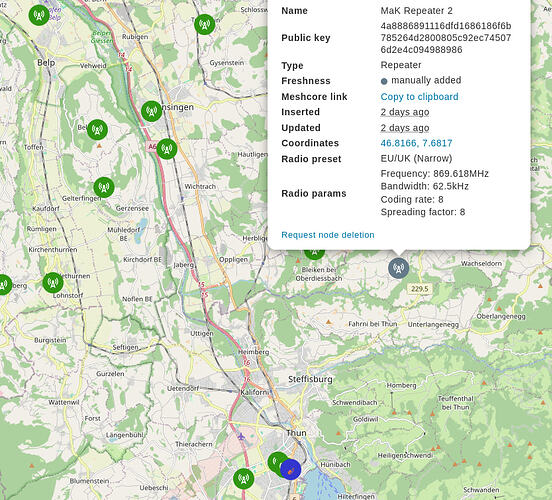Click the green repeater marker at Lohnstorf
This screenshot has height=500, width=552.
click(x=53, y=282)
